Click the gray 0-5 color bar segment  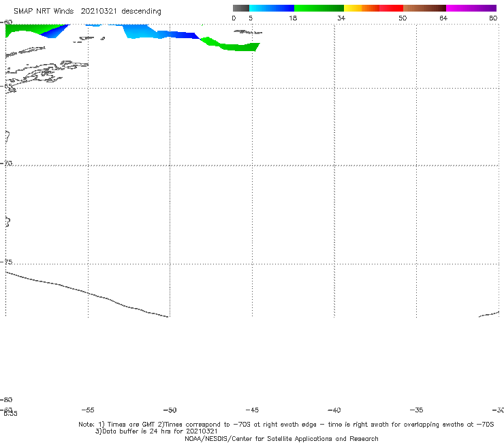(241, 8)
